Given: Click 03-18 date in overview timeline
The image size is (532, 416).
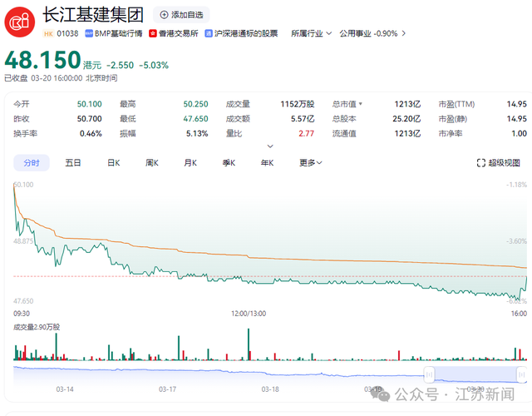Looking at the screenshot, I should (270, 389).
